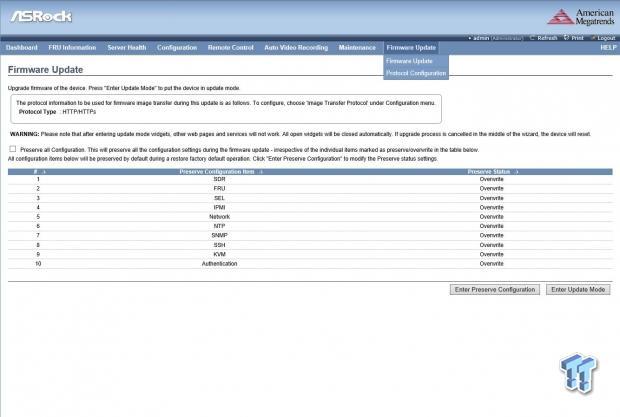
Task: Open the Server Health menu
Action: point(127,47)
